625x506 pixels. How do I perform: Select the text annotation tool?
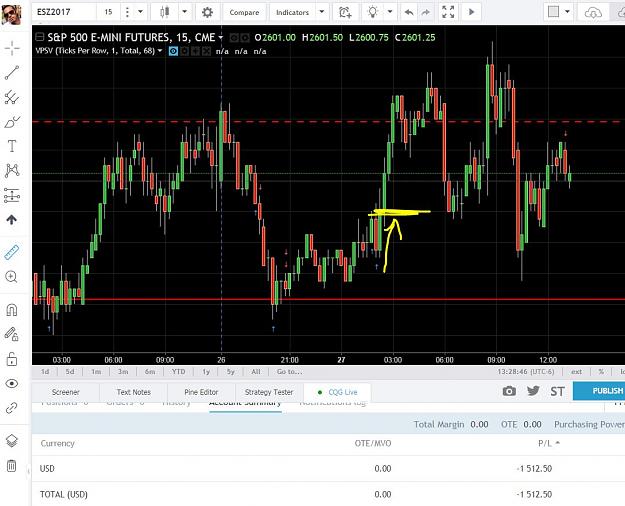pyautogui.click(x=12, y=146)
